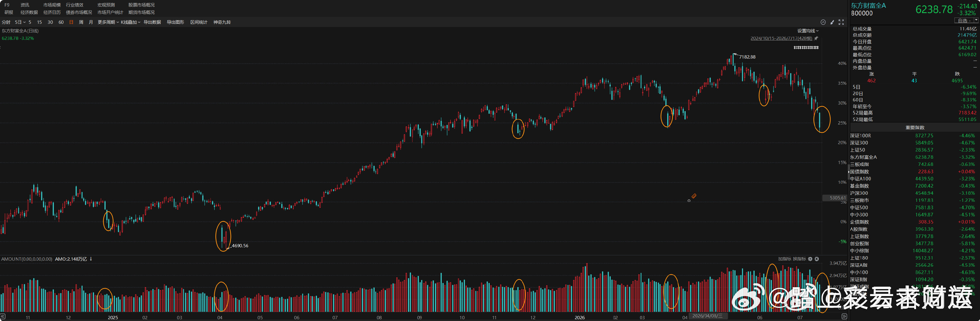Image resolution: width=980 pixels, height=321 pixels.
Task: Click the orange pencil annotation marker
Action: coord(694,196)
